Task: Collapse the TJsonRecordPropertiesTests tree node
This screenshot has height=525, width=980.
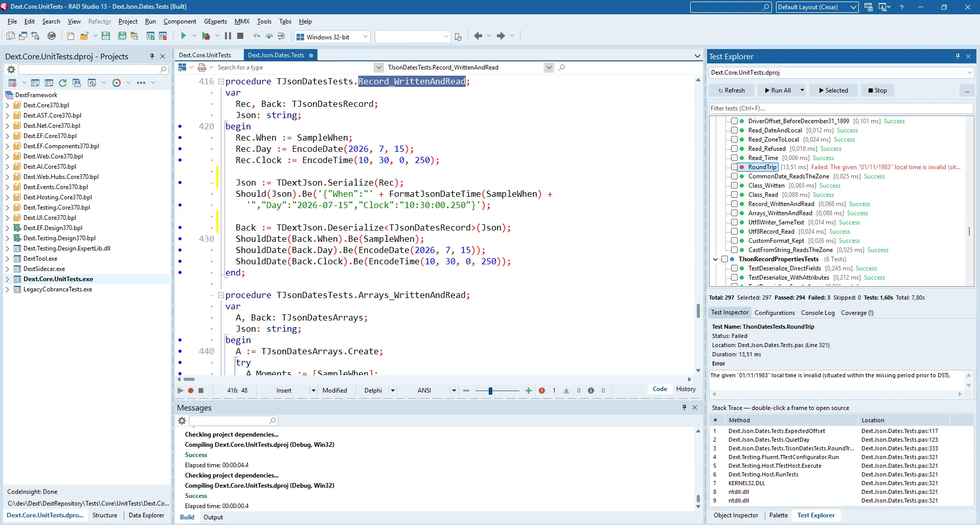Action: pyautogui.click(x=716, y=259)
